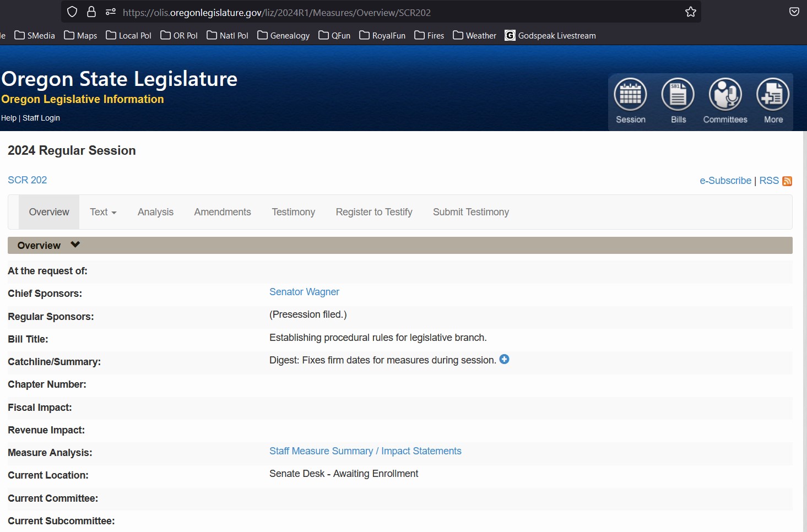Open the Committees icon
807x532 pixels.
point(725,95)
